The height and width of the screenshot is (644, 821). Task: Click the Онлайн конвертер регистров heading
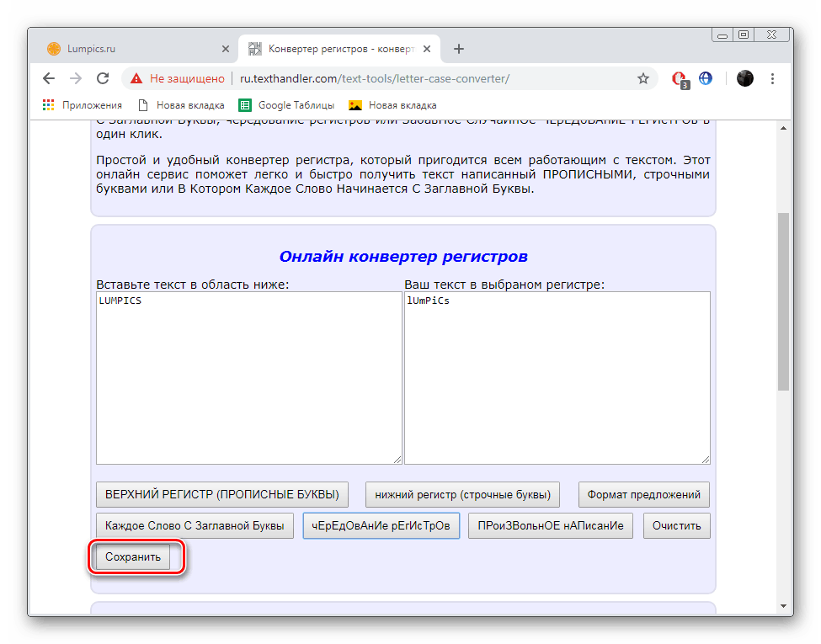403,257
